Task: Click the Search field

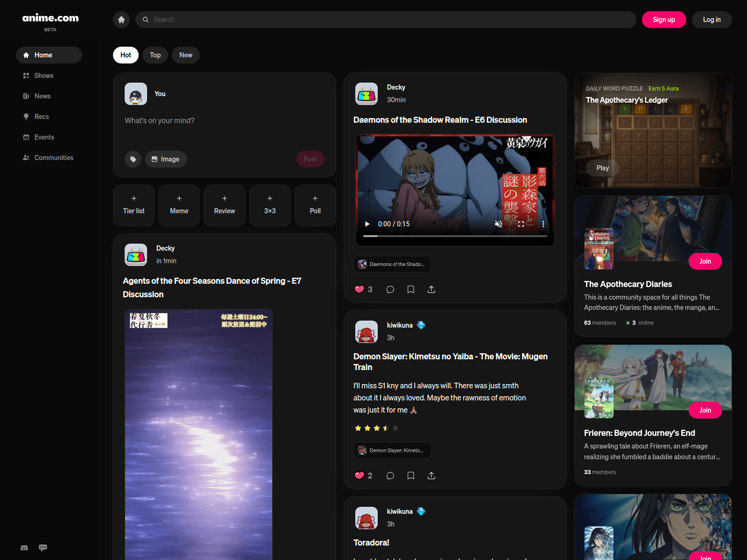Action: tap(386, 20)
